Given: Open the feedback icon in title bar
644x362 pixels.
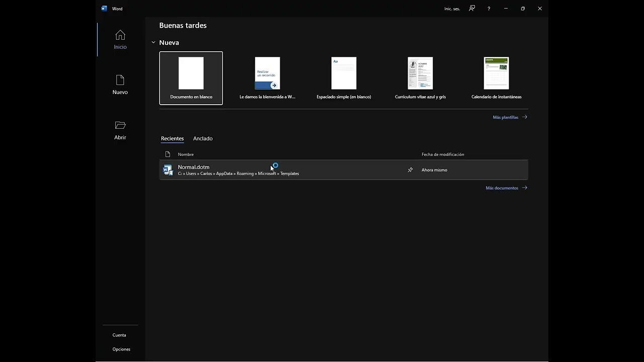Looking at the screenshot, I should 472,9.
